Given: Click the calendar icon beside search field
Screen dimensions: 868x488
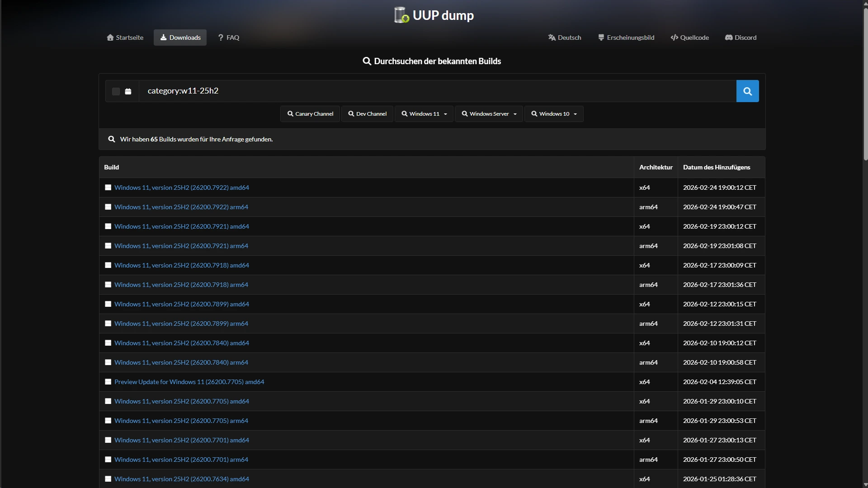Looking at the screenshot, I should [x=128, y=91].
